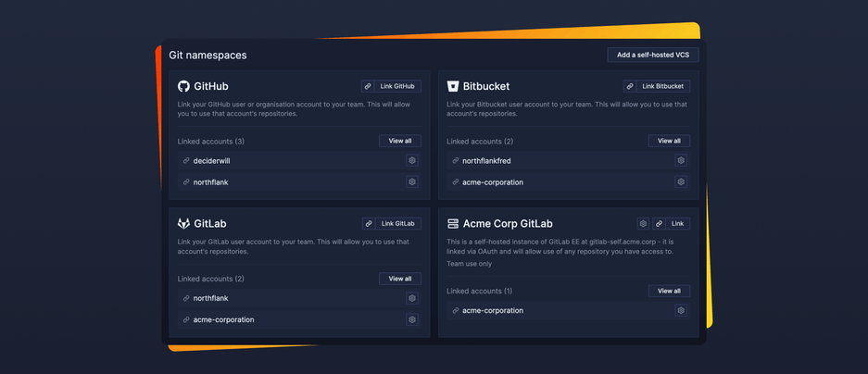Open settings gear for GitLab acme-corporation account
This screenshot has width=868, height=374.
pyautogui.click(x=412, y=319)
